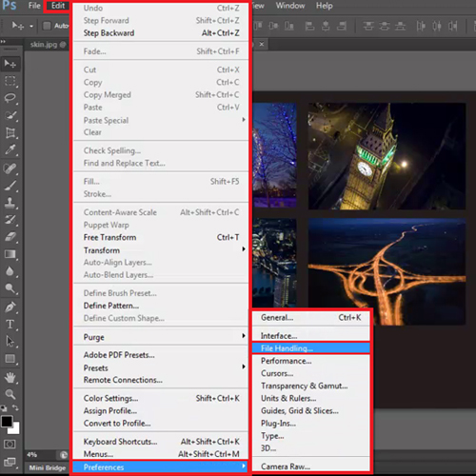Reset default foreground and background colors

4,407
